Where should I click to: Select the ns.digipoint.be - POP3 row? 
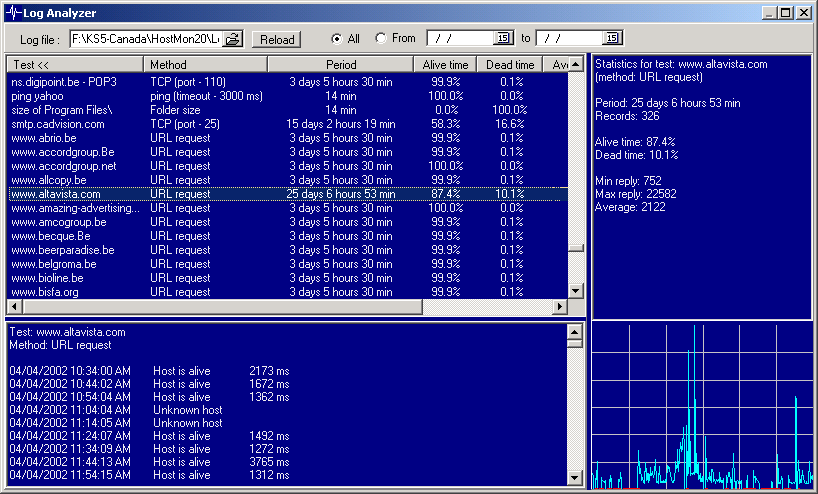tap(288, 82)
